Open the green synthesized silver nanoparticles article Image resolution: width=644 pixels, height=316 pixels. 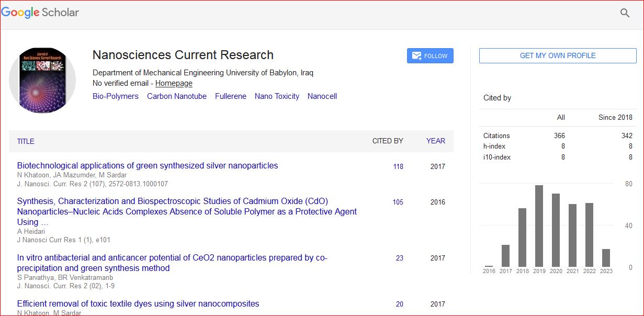coord(148,166)
